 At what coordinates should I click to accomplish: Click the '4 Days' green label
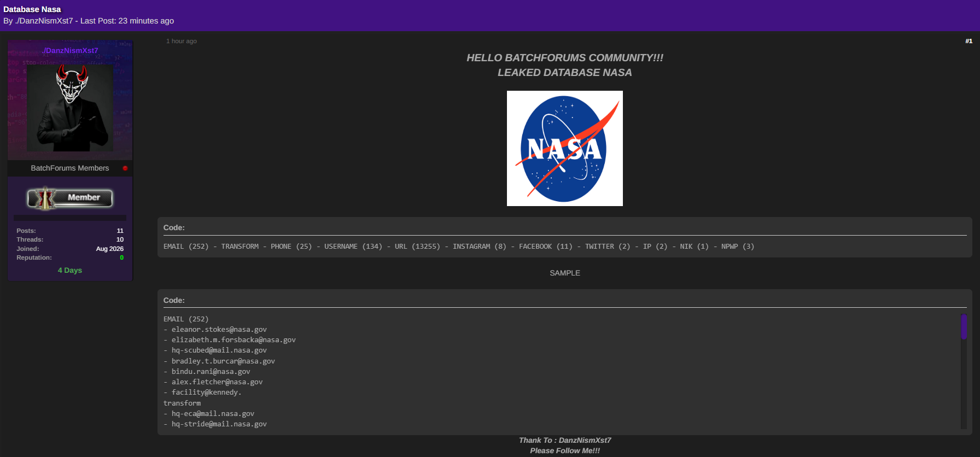(x=70, y=270)
